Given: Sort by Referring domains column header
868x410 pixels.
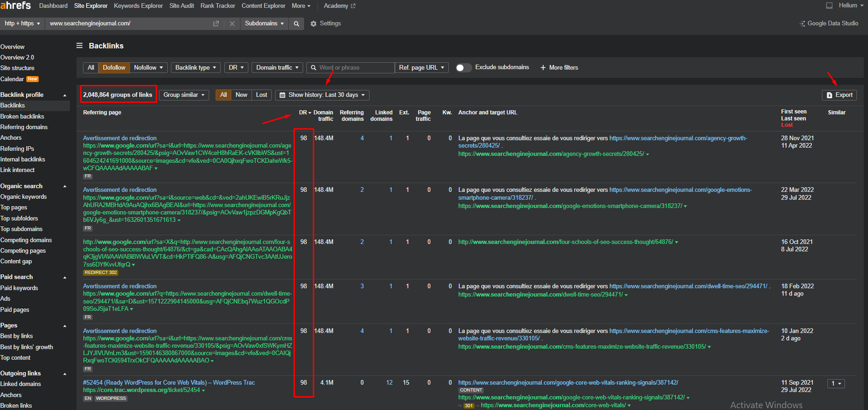Looking at the screenshot, I should coord(352,116).
